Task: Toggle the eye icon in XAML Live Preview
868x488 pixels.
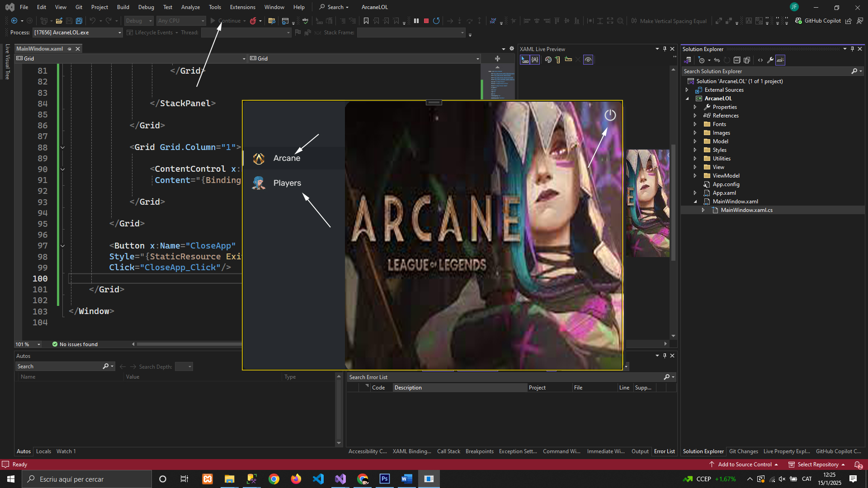Action: (588, 60)
